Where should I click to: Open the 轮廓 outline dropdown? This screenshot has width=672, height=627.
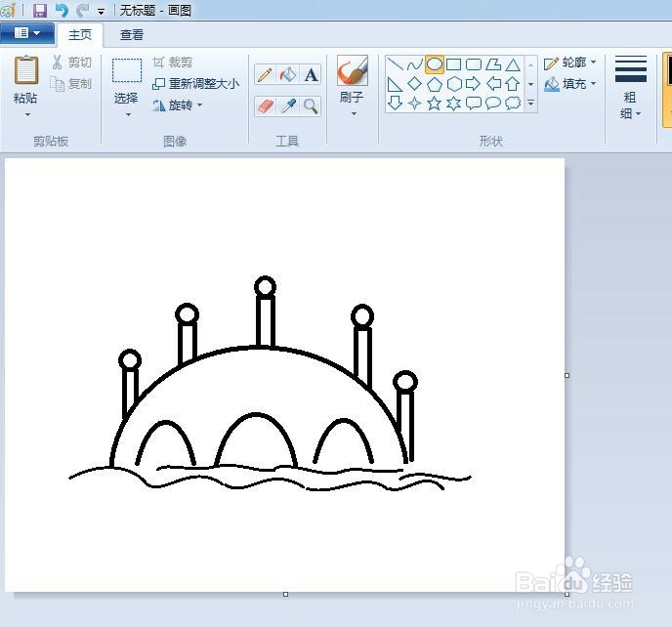[x=570, y=63]
